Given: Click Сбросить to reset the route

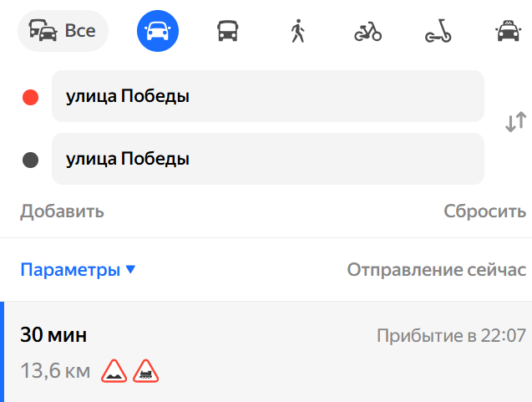Looking at the screenshot, I should click(484, 211).
